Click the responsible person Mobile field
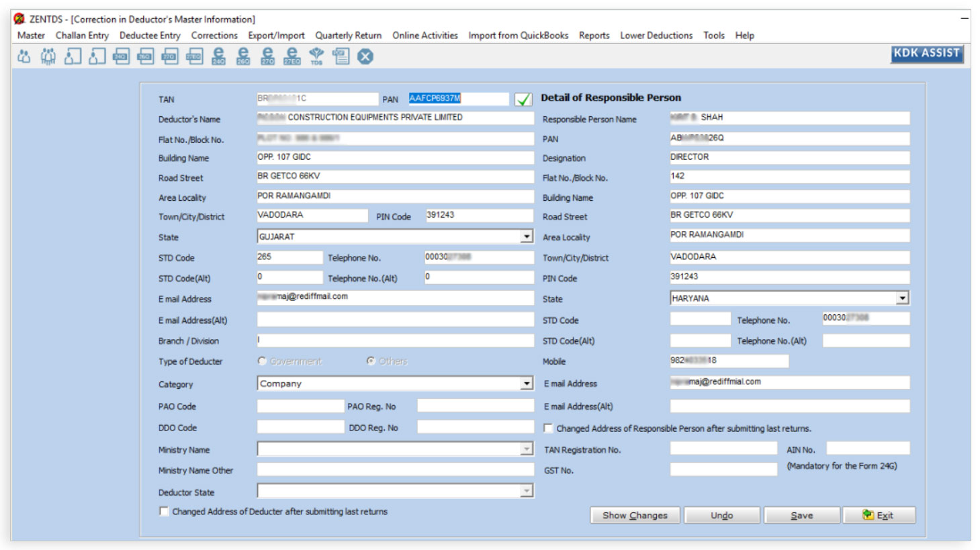This screenshot has height=550, width=980. coord(729,361)
